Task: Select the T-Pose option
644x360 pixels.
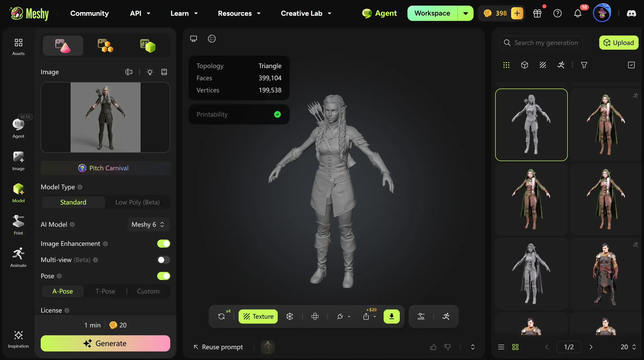Action: [x=105, y=291]
